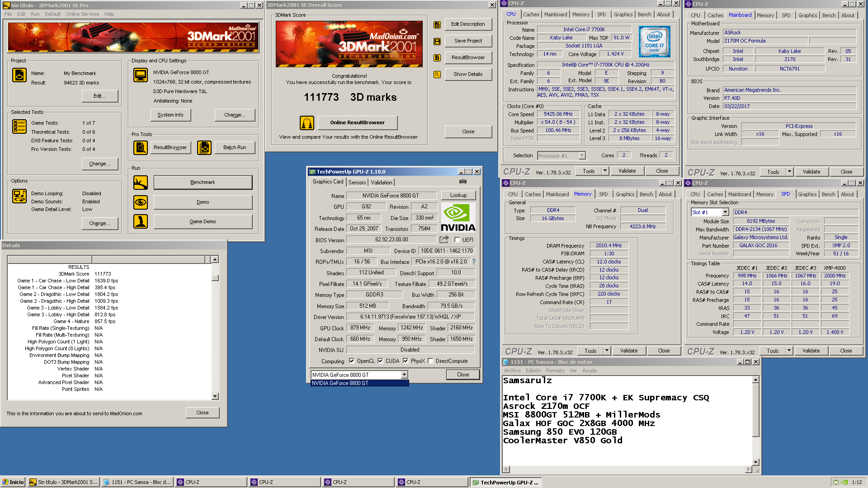The height and width of the screenshot is (488, 868).
Task: Click the Notepad horizontal scrollbar right arrow
Action: click(x=748, y=469)
